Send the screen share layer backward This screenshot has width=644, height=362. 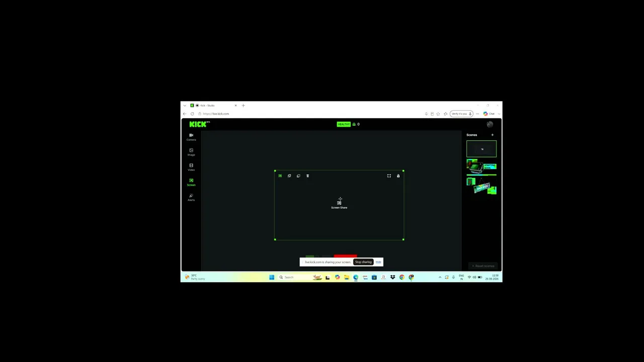[x=298, y=176]
